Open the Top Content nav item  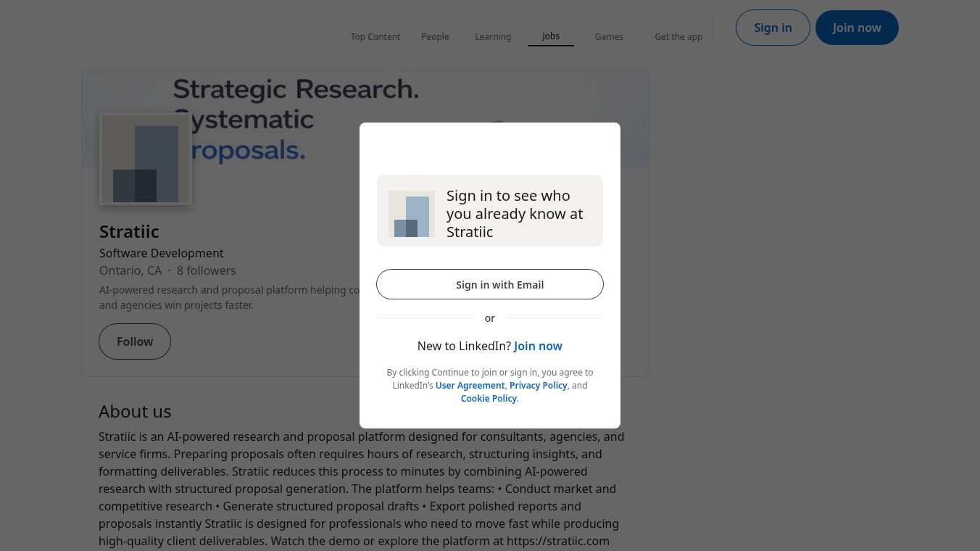tap(375, 36)
